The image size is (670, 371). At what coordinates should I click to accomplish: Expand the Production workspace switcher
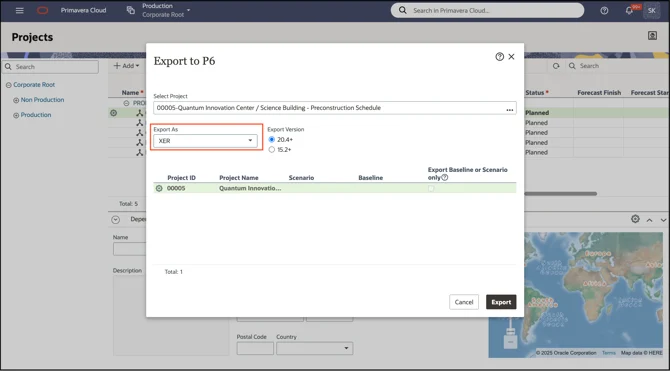pos(188,10)
